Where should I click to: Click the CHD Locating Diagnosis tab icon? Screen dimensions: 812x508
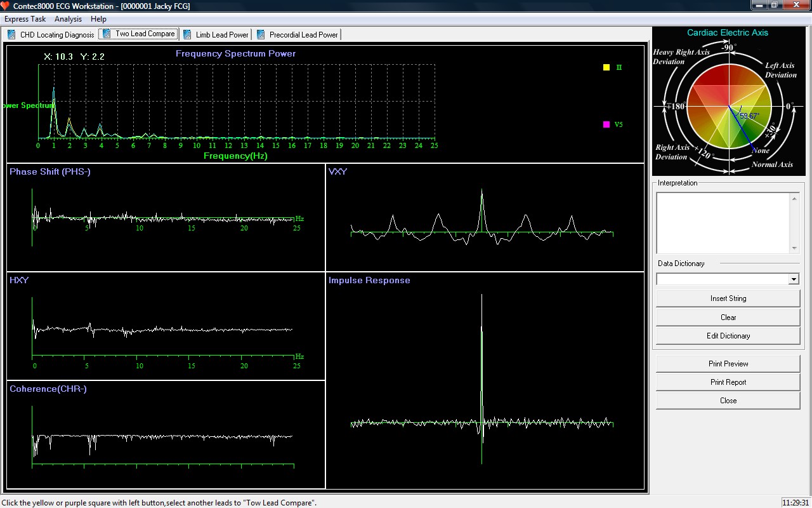11,34
